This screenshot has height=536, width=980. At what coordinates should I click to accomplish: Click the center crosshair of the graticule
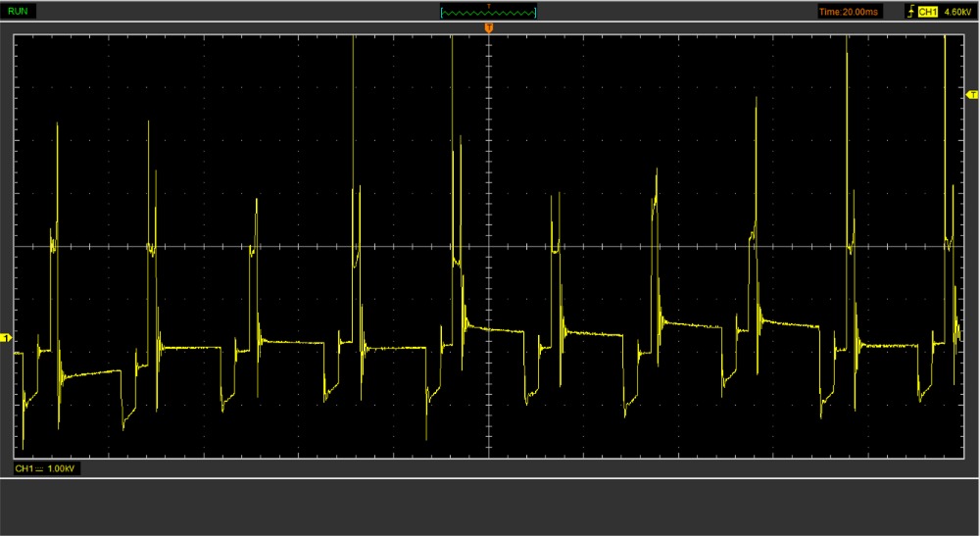489,246
